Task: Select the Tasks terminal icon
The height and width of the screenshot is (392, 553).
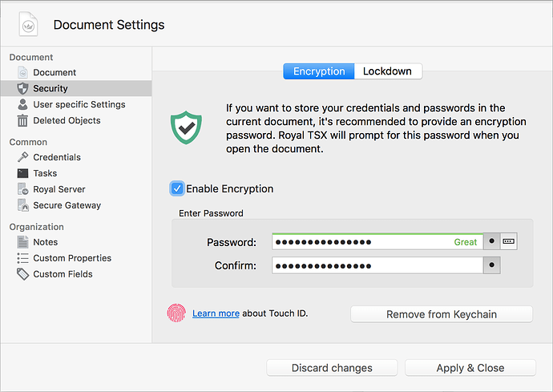Action: 22,173
